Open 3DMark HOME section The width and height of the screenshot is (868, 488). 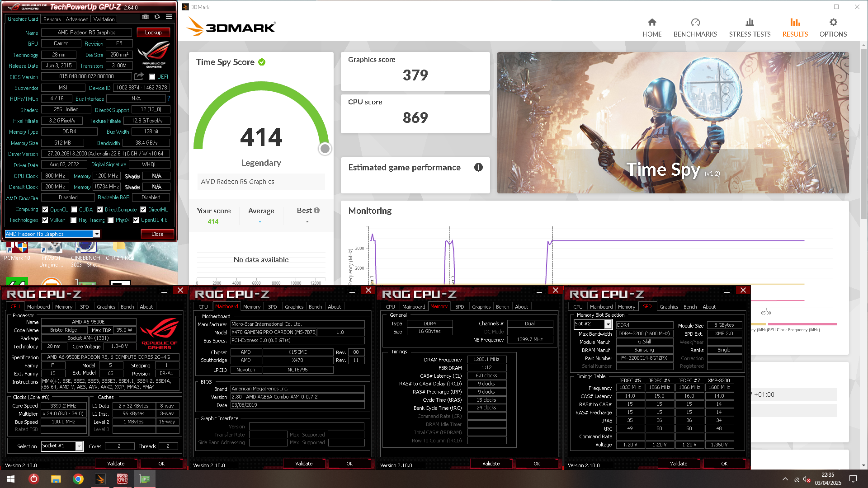pyautogui.click(x=652, y=28)
